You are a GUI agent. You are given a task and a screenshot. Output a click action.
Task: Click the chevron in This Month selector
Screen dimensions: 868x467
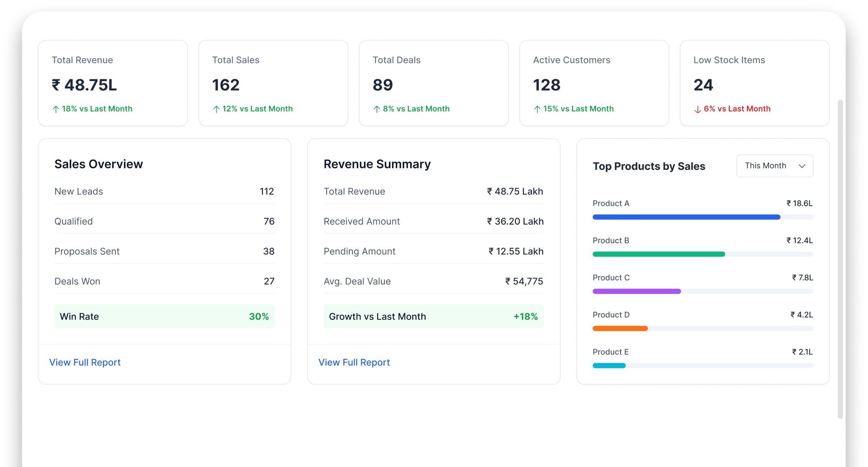point(802,166)
